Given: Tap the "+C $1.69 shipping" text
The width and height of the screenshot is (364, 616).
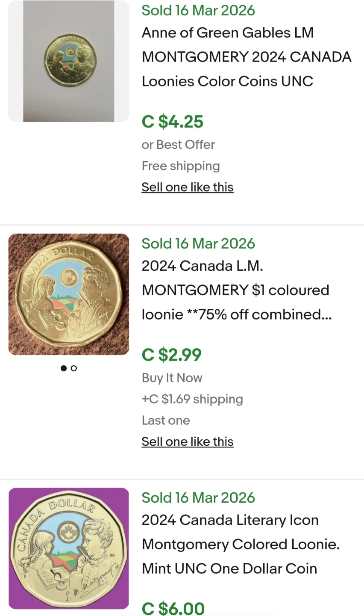Looking at the screenshot, I should point(192,399).
